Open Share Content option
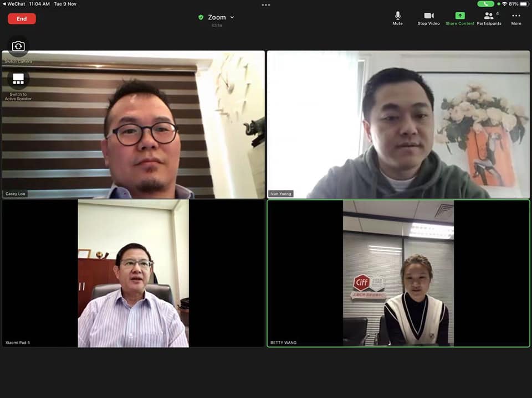 pyautogui.click(x=460, y=18)
